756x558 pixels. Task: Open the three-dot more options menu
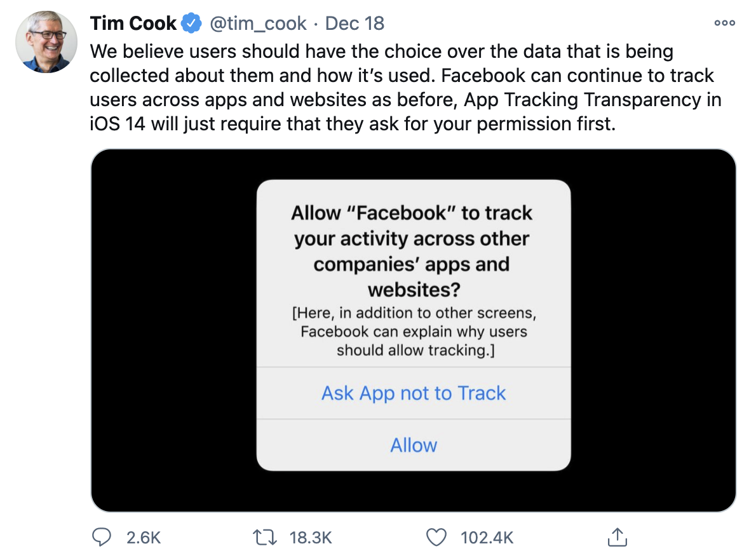click(x=724, y=24)
